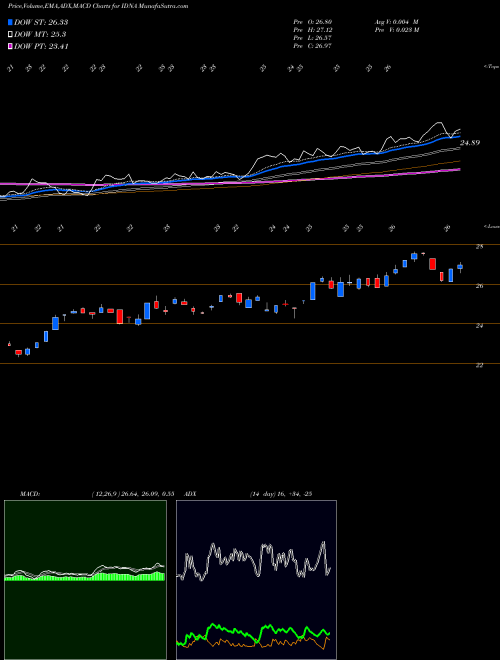Click the 'Tops' marker label at right
Viewport: 500px width, 660px height.
[491, 67]
